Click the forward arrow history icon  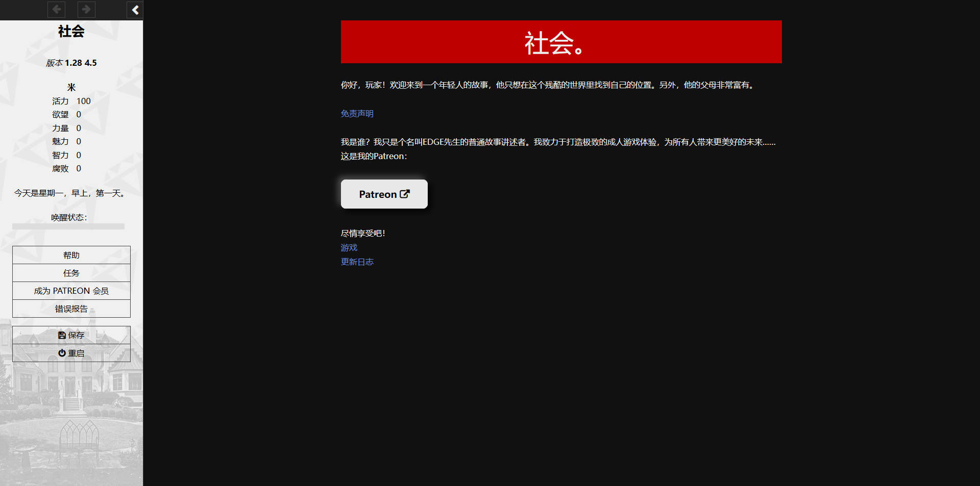(86, 9)
